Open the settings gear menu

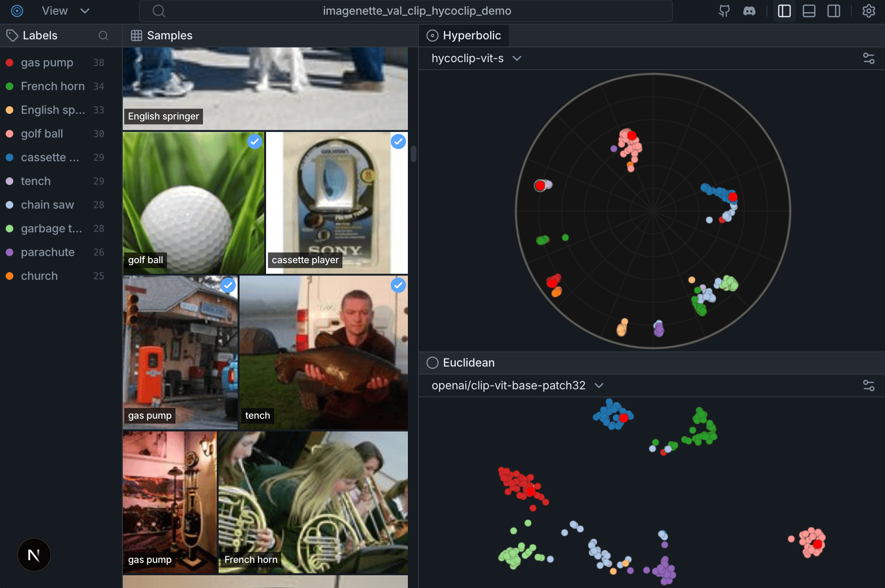869,10
